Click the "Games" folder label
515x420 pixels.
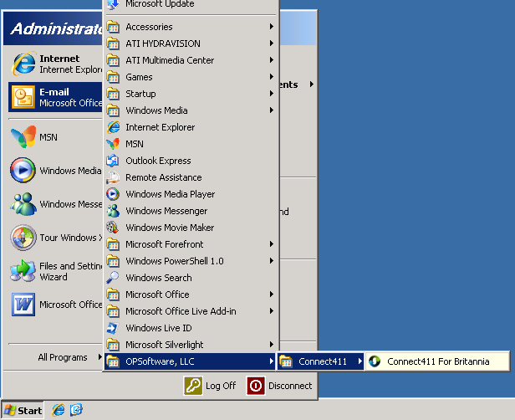pyautogui.click(x=139, y=77)
